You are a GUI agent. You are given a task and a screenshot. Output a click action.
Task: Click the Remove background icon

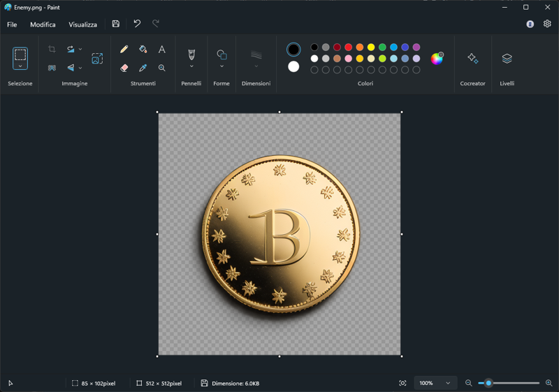[x=52, y=68]
